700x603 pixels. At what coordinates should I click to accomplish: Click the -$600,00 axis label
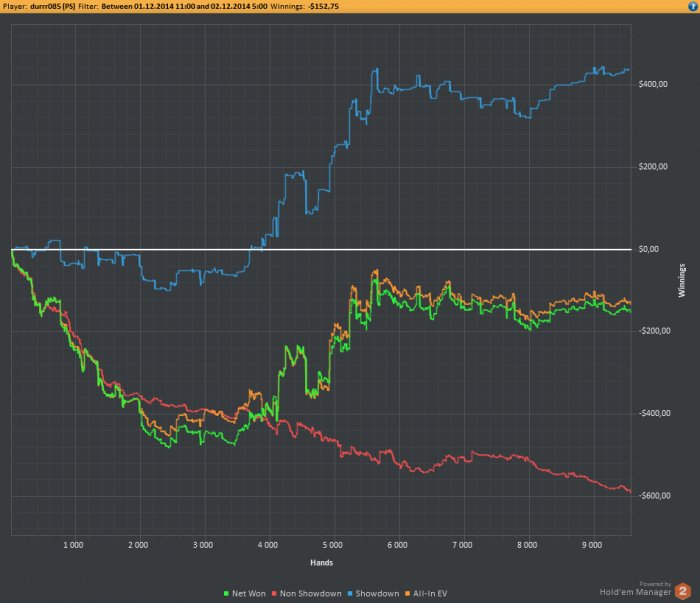pyautogui.click(x=654, y=495)
